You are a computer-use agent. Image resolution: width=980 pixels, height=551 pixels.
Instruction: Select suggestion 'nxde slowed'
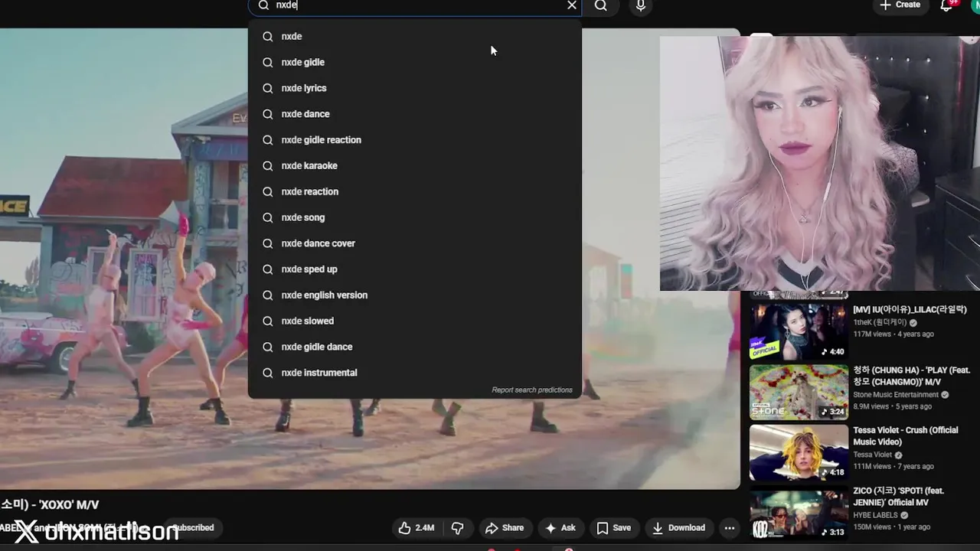point(414,321)
